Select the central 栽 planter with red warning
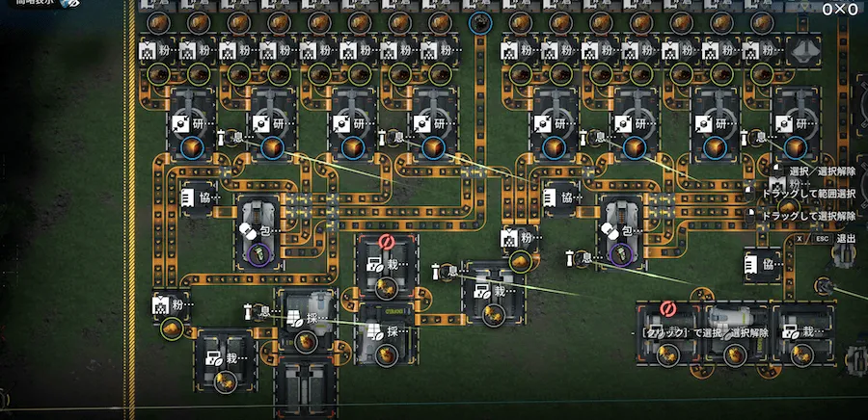The height and width of the screenshot is (420, 868). pos(386,267)
